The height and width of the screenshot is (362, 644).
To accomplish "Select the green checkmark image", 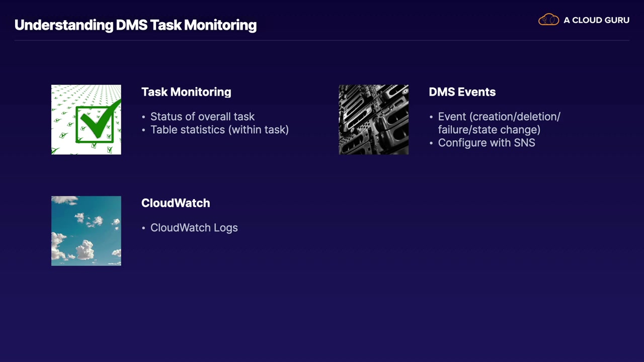I will [x=86, y=120].
